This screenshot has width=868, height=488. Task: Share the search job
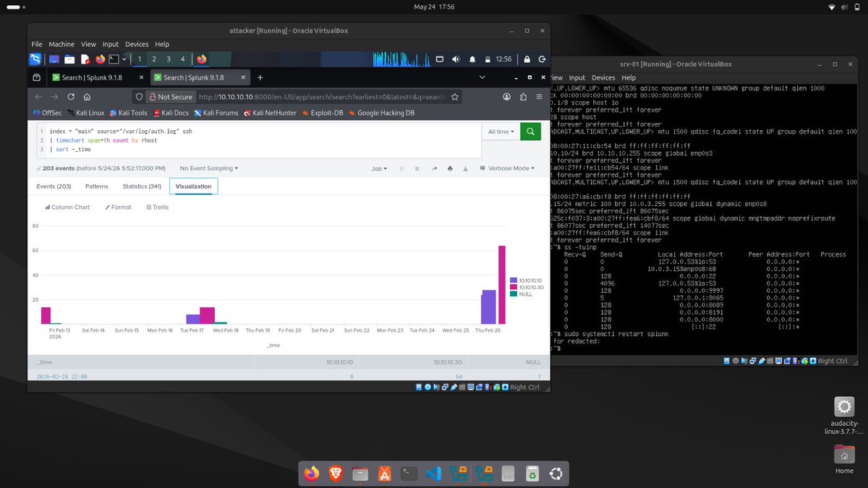coord(435,168)
